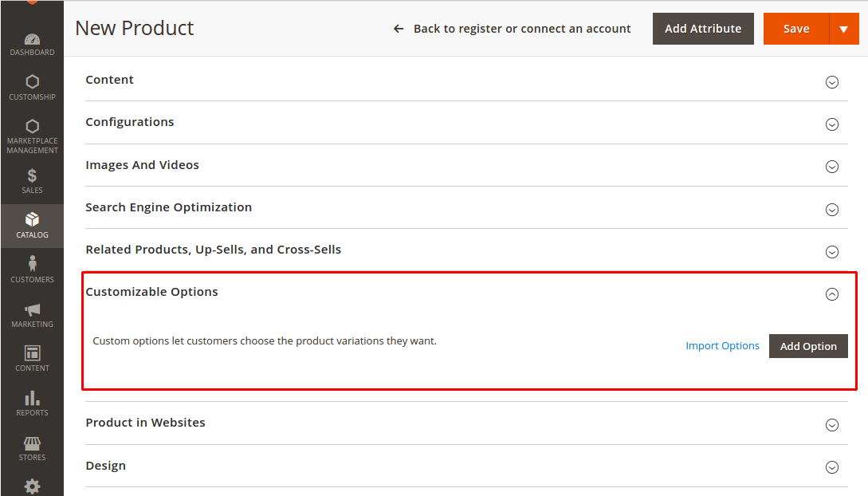Open the System gear icon in sidebar
Viewport: 868px width, 496px height.
32,486
